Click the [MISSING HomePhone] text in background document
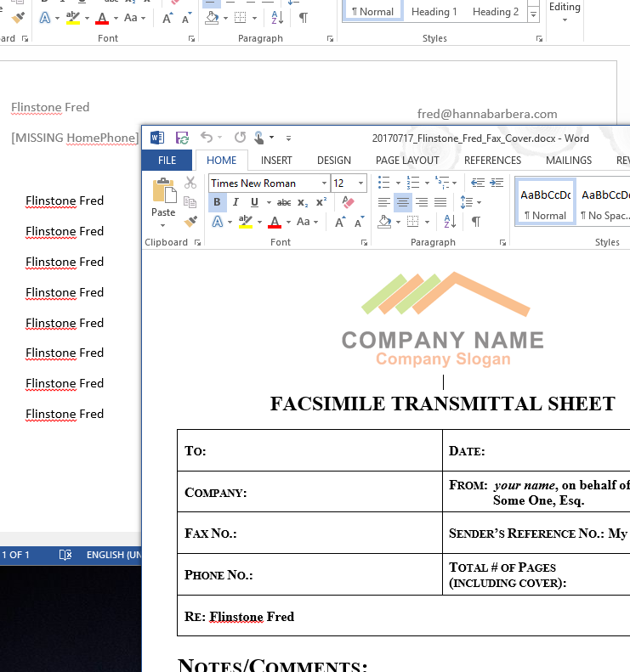 75,138
